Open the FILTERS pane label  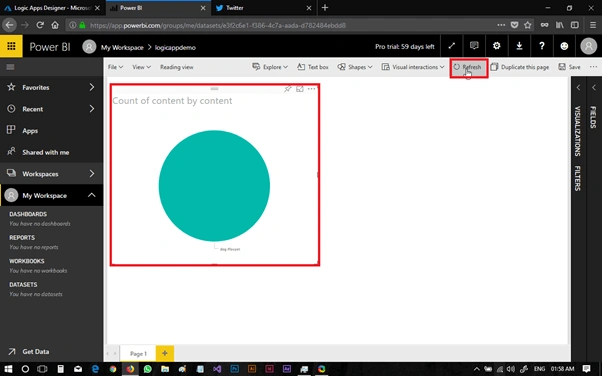(577, 178)
